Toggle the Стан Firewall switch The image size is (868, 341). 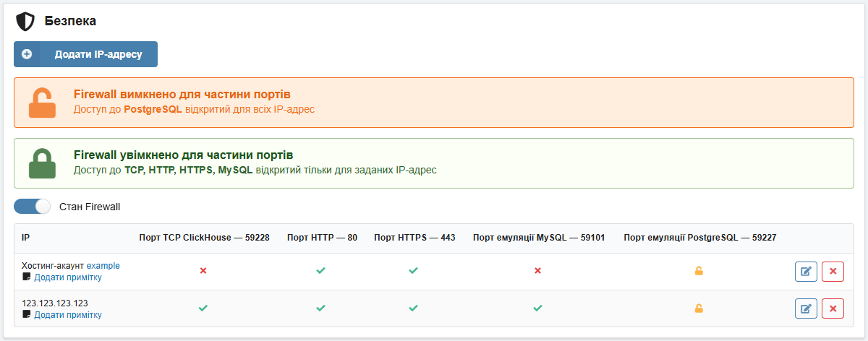(32, 207)
